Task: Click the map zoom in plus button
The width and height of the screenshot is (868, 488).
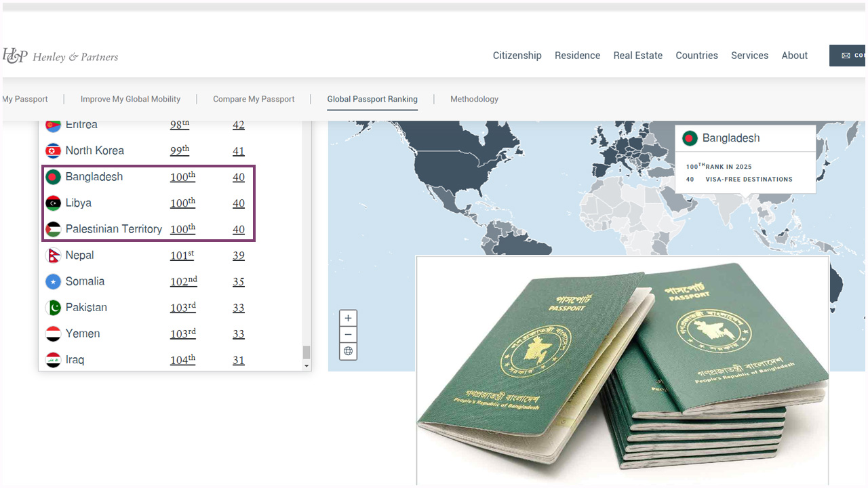Action: (x=348, y=319)
